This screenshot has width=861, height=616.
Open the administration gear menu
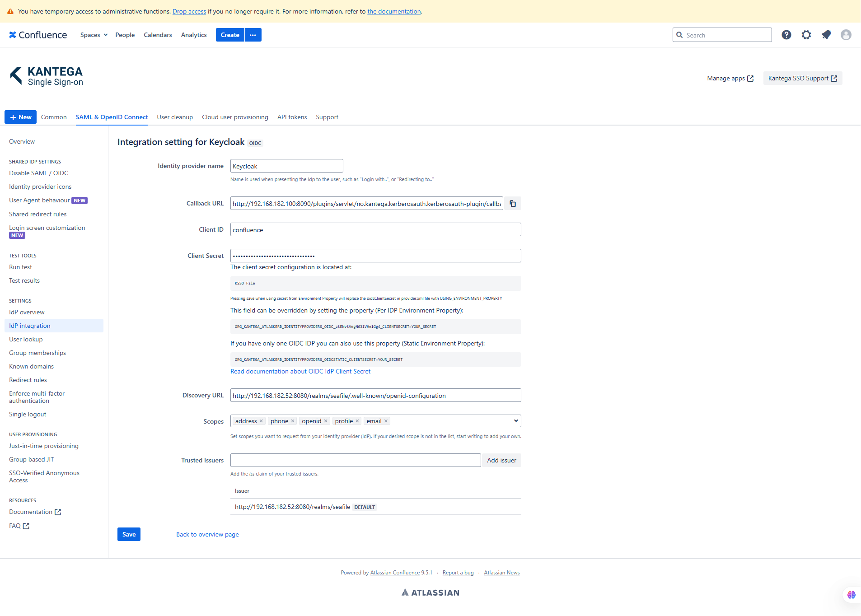[x=806, y=35]
